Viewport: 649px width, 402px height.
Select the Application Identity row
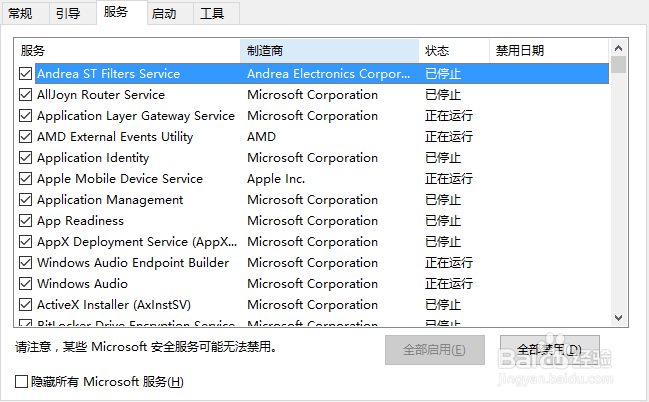[x=322, y=158]
